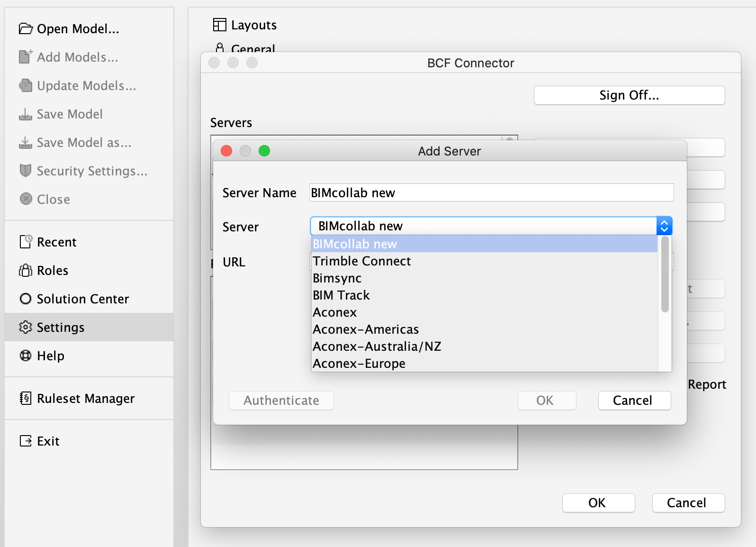Click the Save Model as icon
The image size is (756, 547).
click(x=26, y=143)
